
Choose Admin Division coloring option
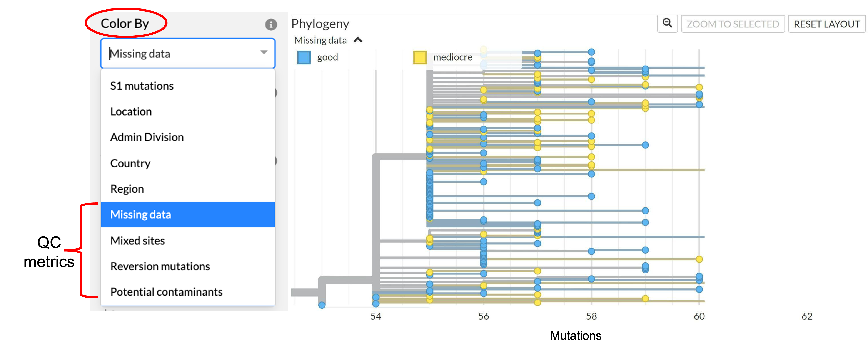tap(147, 137)
